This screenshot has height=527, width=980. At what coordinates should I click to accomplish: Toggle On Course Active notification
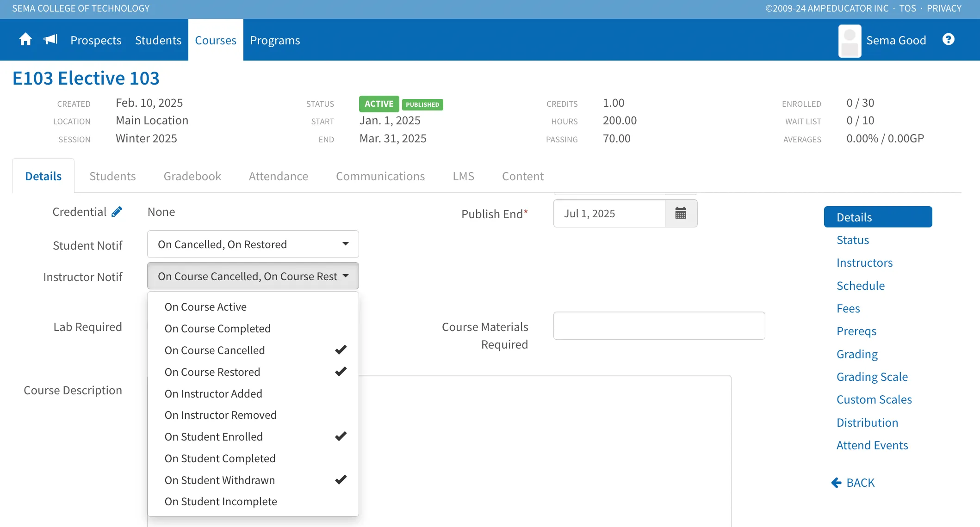pyautogui.click(x=253, y=307)
